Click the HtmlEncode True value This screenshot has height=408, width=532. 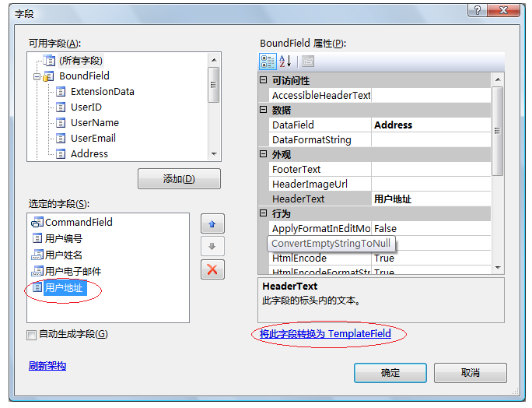(x=431, y=258)
